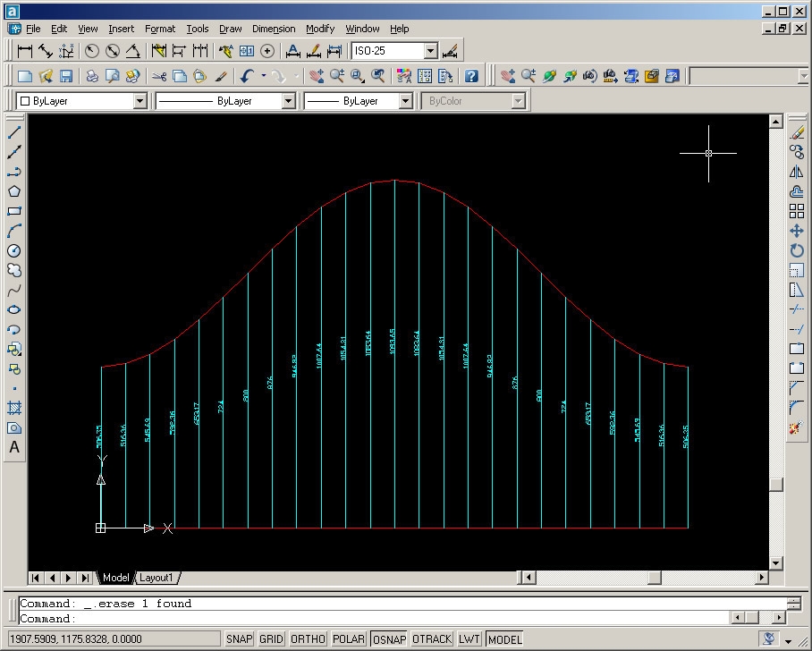This screenshot has height=651, width=812.
Task: Open the ByLayer color control
Action: (140, 101)
